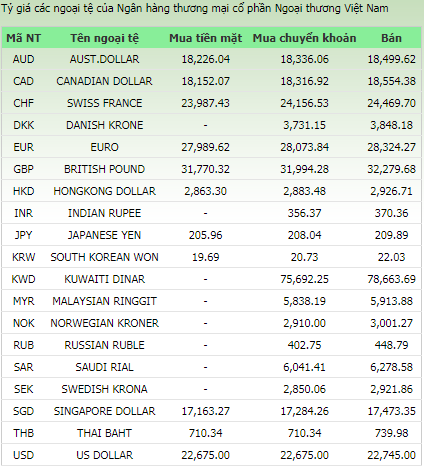Image resolution: width=424 pixels, height=471 pixels.
Task: Select EUR selling rate 28,324.27
Action: (x=391, y=147)
